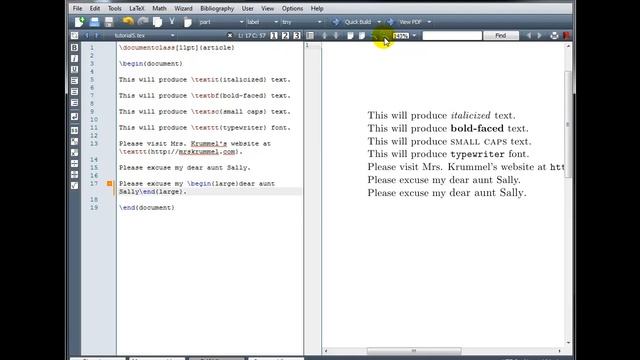The height and width of the screenshot is (360, 640).
Task: Jump to bookmark 3 button
Action: (297, 36)
